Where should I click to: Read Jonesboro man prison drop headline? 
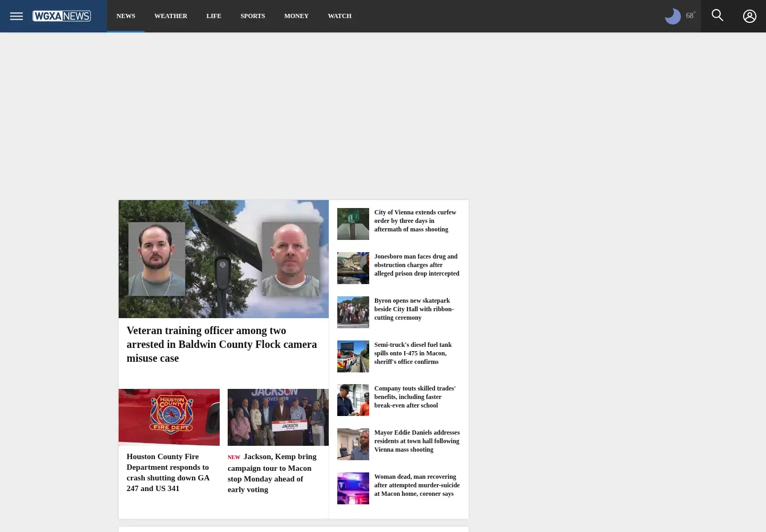[417, 265]
